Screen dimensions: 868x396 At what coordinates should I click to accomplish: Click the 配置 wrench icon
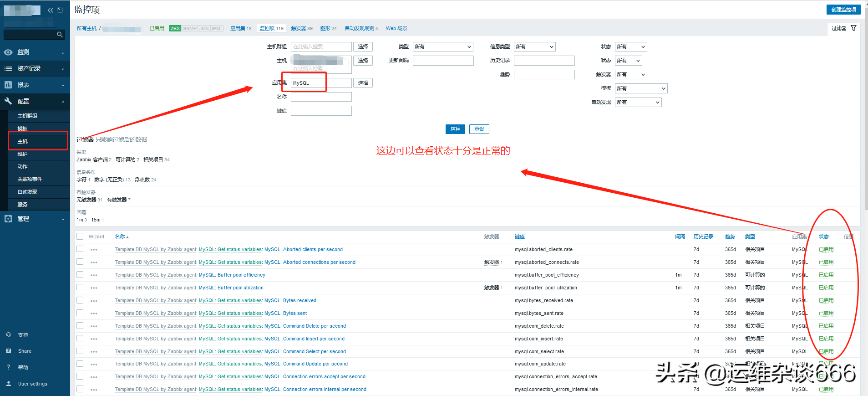click(x=8, y=101)
